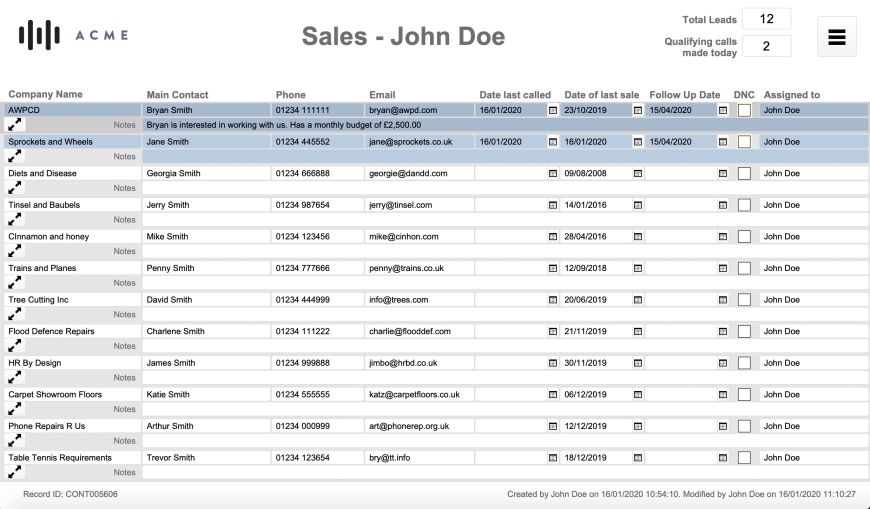The height and width of the screenshot is (509, 870).
Task: Expand the Trains and Planes record
Action: [x=14, y=283]
